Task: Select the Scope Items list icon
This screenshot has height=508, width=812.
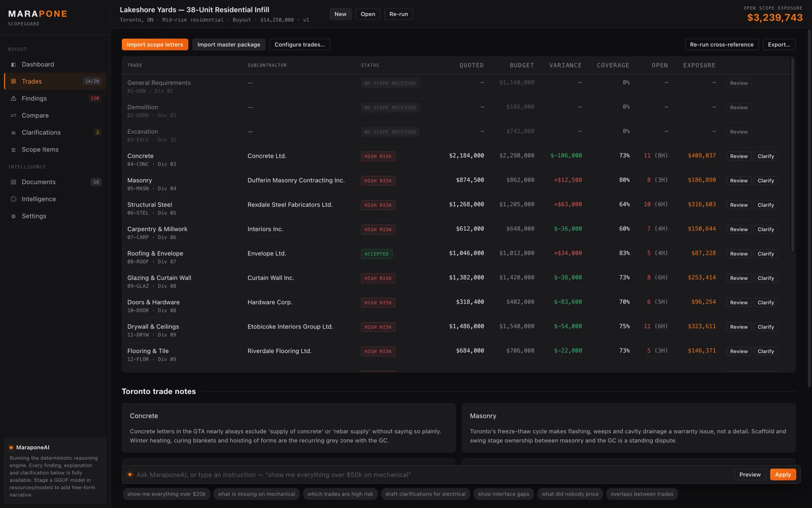Action: pos(14,149)
